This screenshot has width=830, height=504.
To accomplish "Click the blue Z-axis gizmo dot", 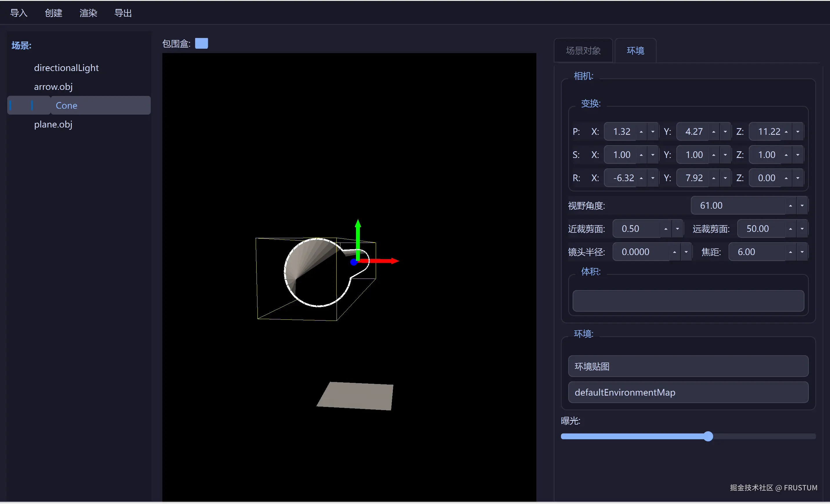I will tap(353, 262).
